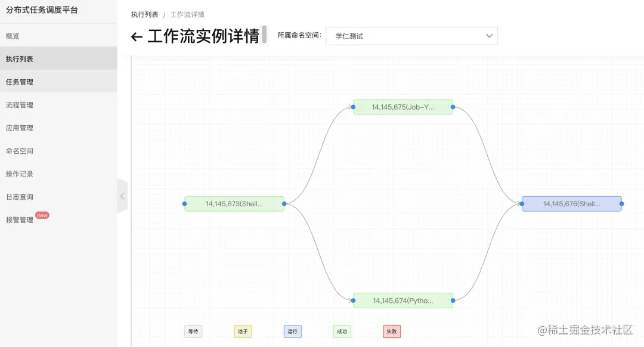Image resolution: width=644 pixels, height=347 pixels.
Task: Select workflow node 14,145,673(Shell...
Action: (234, 204)
